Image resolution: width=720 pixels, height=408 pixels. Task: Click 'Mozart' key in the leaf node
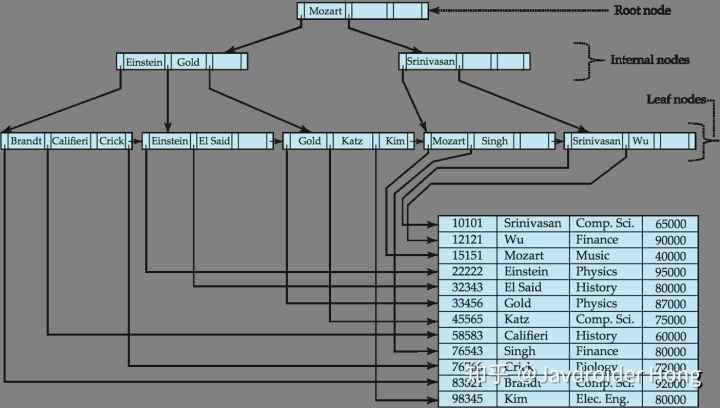pos(449,141)
